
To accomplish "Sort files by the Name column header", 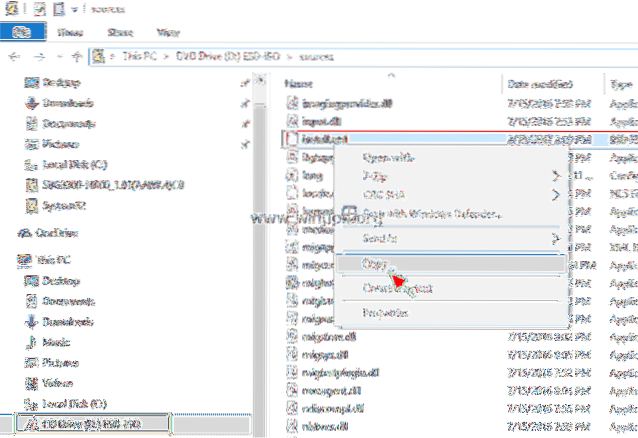I will (x=300, y=82).
